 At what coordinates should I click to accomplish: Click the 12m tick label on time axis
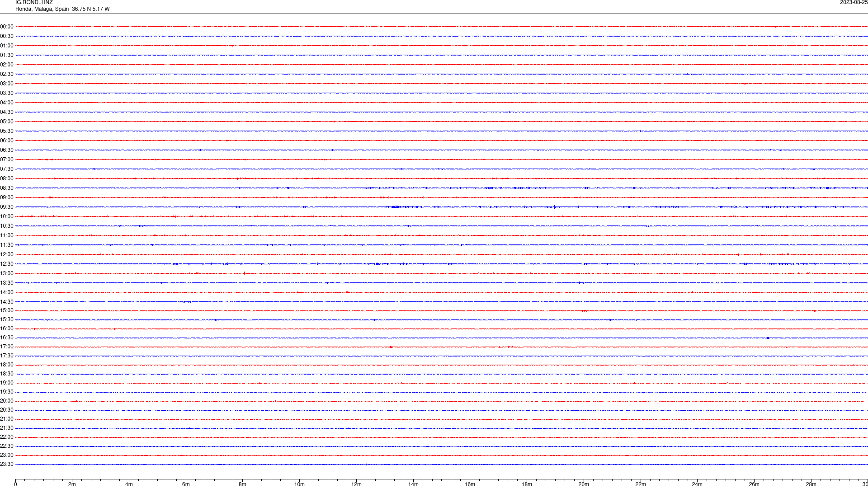click(356, 484)
